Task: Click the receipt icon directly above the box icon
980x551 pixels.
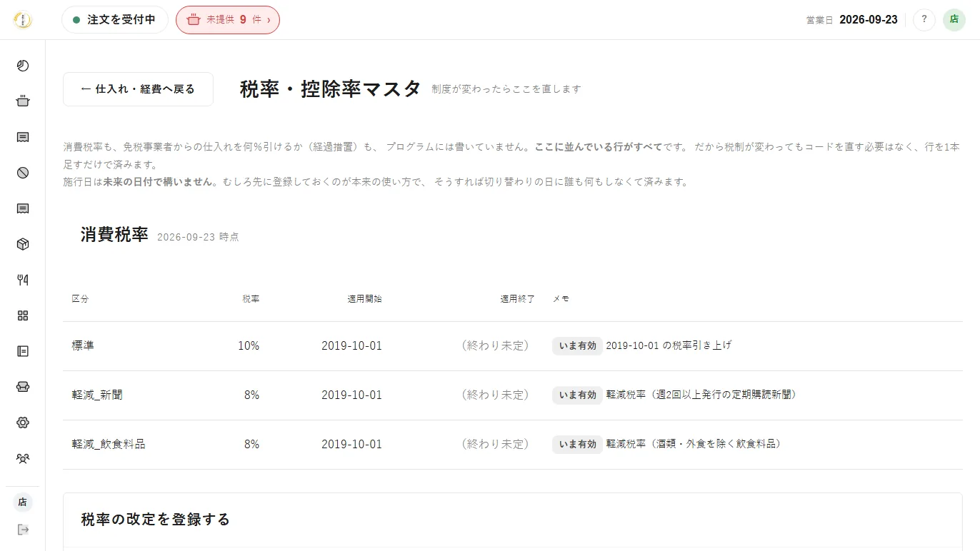Action: (23, 208)
